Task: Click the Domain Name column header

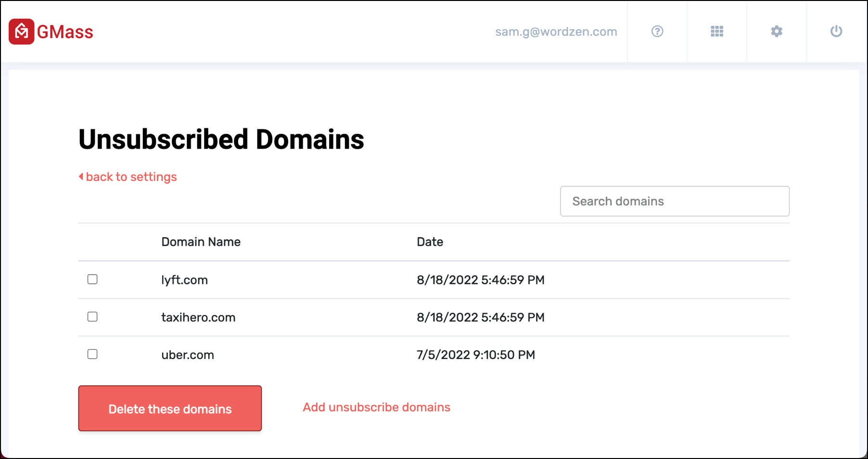Action: tap(201, 242)
